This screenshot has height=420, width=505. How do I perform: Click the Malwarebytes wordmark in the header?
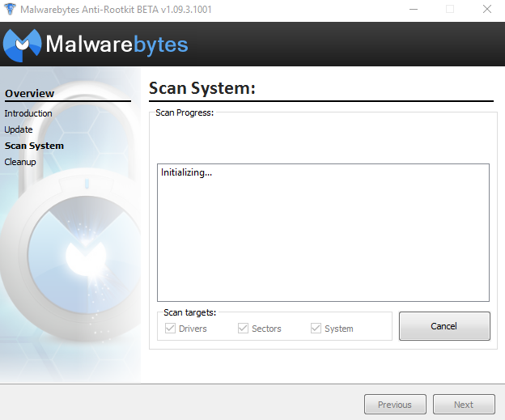[x=117, y=44]
